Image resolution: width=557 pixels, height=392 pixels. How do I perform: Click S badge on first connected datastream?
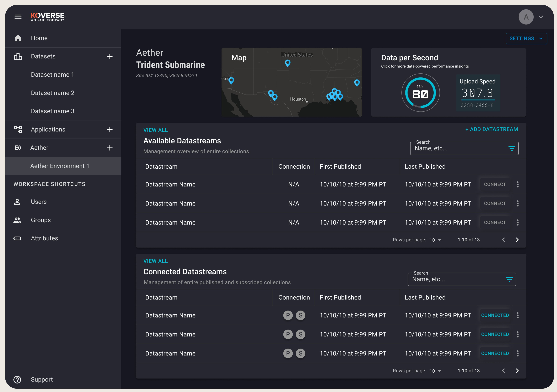300,315
